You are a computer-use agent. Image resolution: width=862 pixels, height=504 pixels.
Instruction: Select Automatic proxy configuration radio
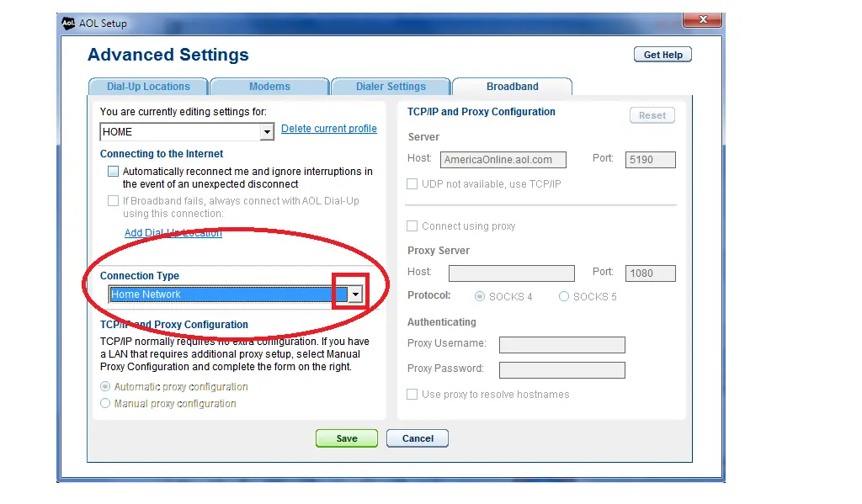[x=105, y=386]
